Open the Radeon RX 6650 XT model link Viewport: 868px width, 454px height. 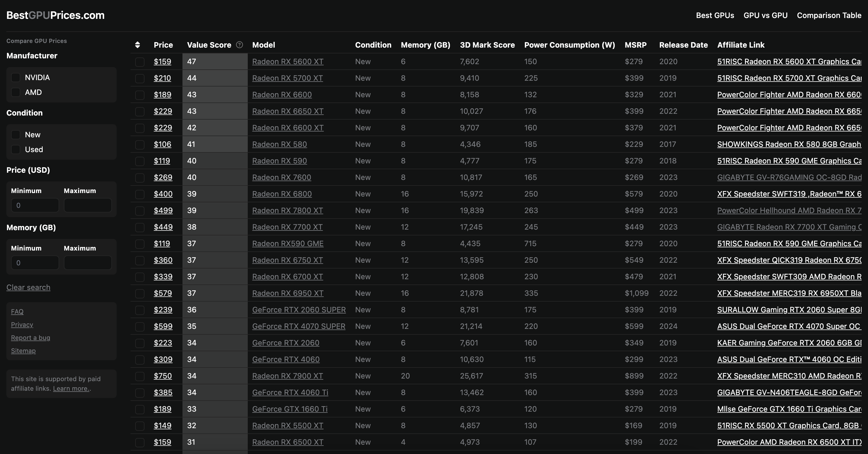coord(288,111)
